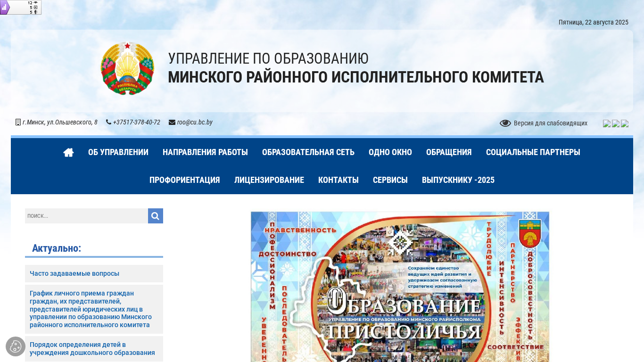Click the building address icon
This screenshot has height=362, width=644.
coord(18,122)
